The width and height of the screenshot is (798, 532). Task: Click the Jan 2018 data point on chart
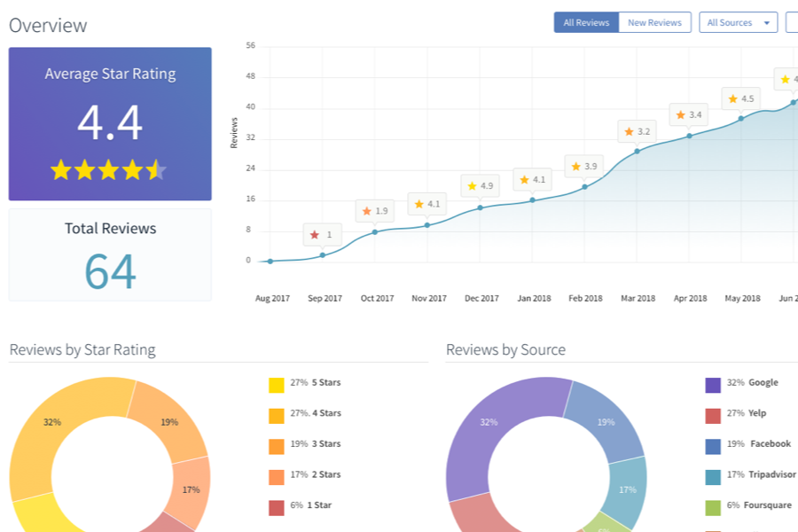coord(532,200)
